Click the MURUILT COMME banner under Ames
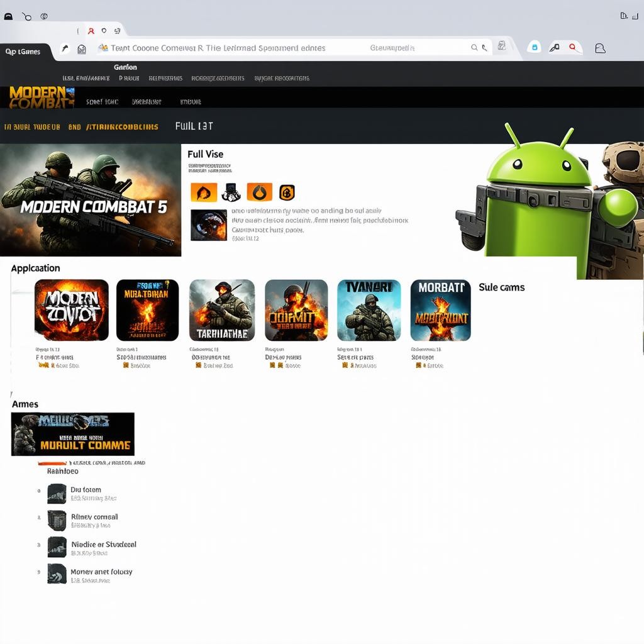 [73, 434]
